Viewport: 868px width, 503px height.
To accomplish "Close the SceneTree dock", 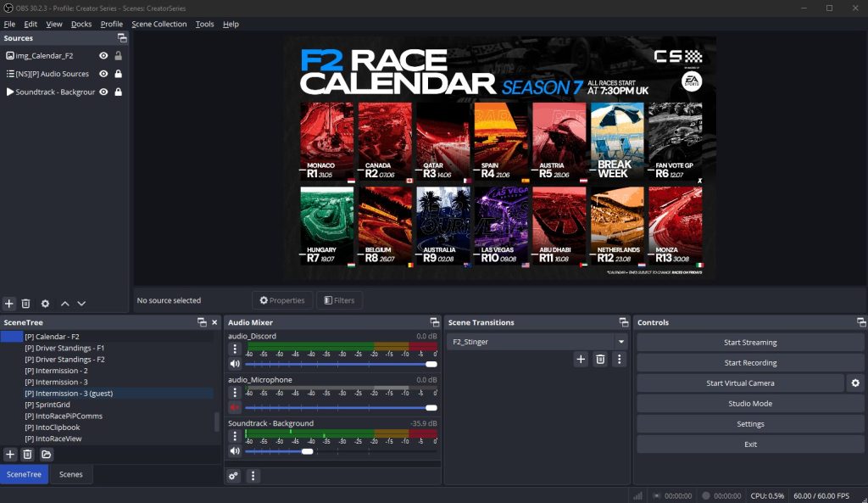I will pos(214,322).
